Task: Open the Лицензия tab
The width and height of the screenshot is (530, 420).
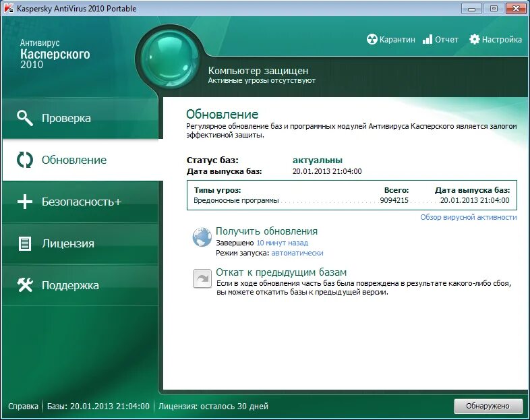Action: click(x=80, y=243)
